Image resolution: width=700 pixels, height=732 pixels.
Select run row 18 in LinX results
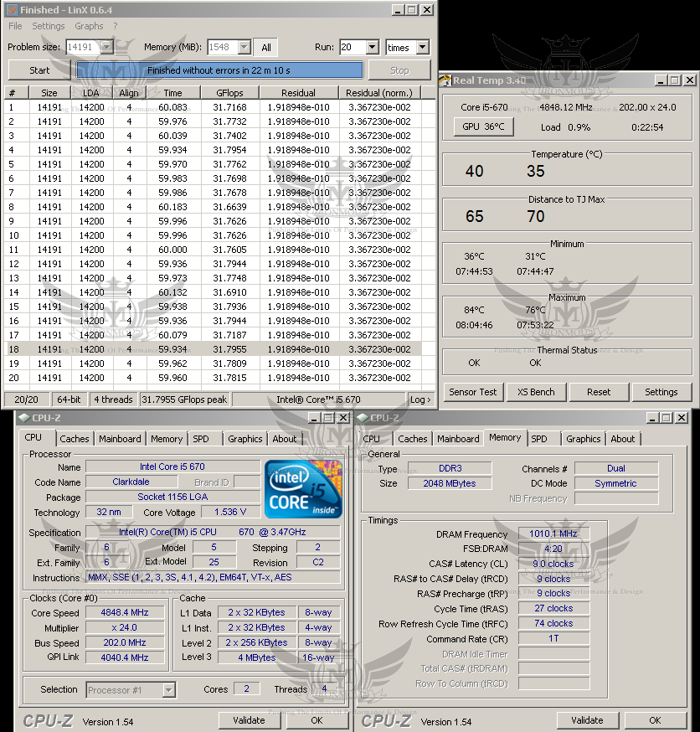[214, 349]
